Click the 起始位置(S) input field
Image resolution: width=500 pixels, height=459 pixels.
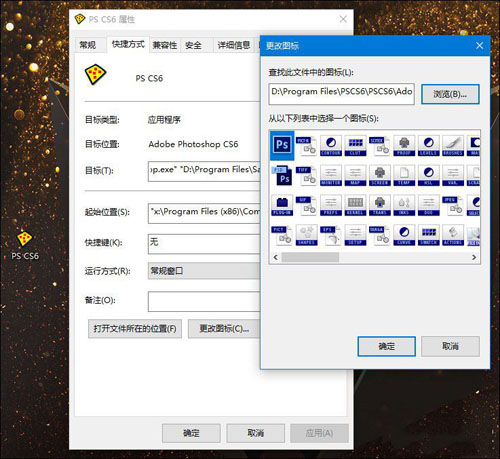(x=204, y=213)
